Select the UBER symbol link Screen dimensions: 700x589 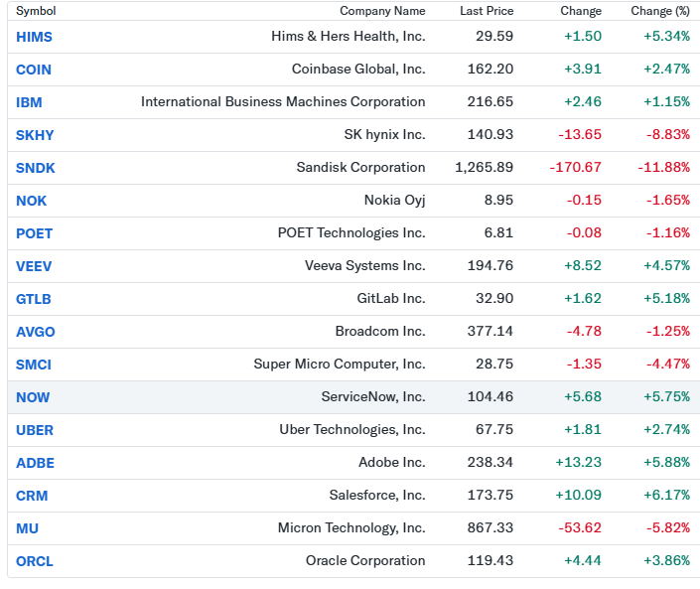35,430
